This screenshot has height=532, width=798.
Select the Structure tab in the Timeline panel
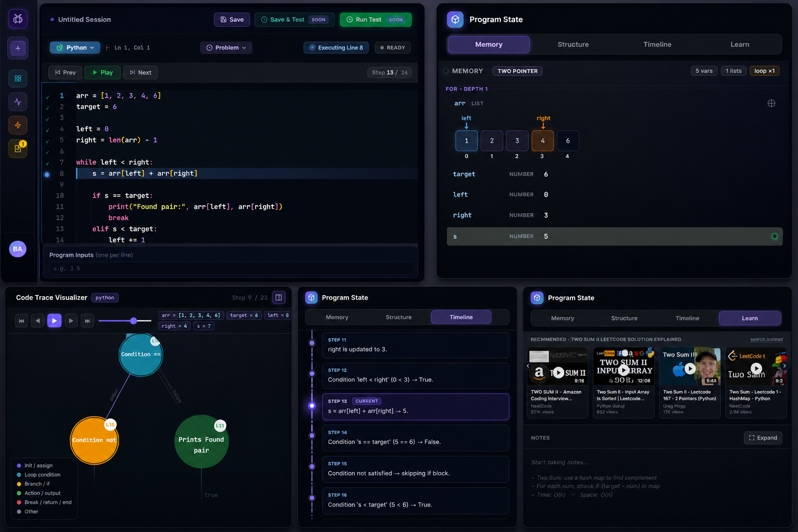398,317
